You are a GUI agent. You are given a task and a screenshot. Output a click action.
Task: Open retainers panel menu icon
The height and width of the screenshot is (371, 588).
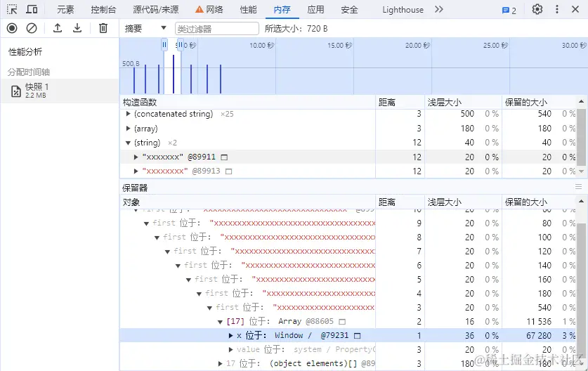point(579,187)
